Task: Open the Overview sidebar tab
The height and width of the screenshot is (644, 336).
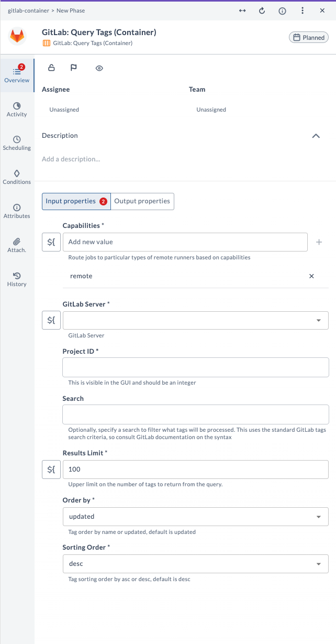Action: (17, 75)
